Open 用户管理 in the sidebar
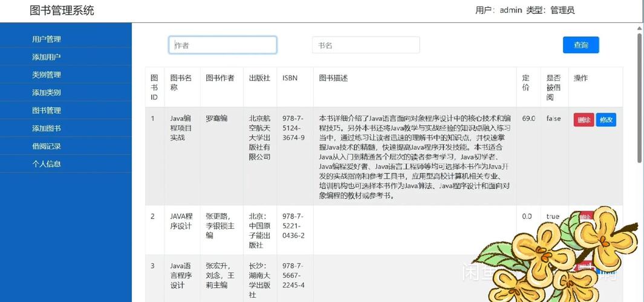This screenshot has height=302, width=644. coord(47,39)
